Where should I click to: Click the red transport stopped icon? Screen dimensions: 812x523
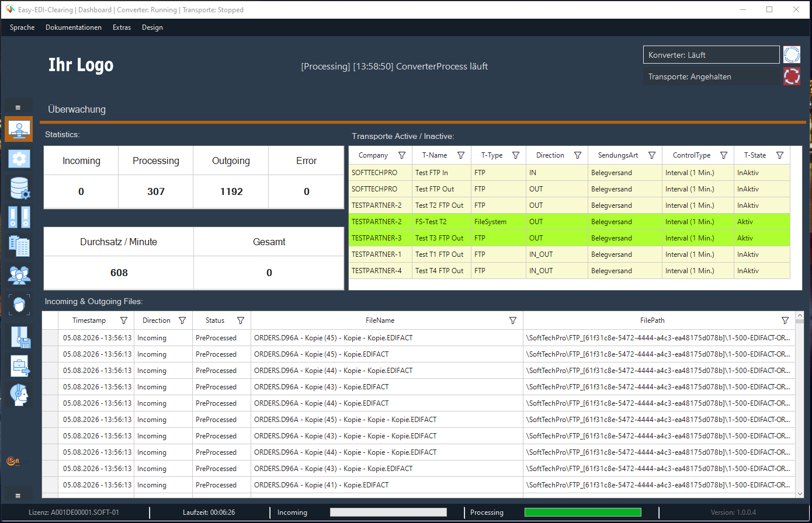click(792, 76)
